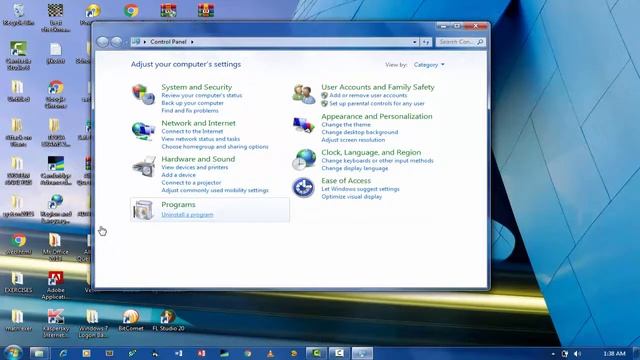
Task: Click the search magnifier icon
Action: (x=480, y=42)
